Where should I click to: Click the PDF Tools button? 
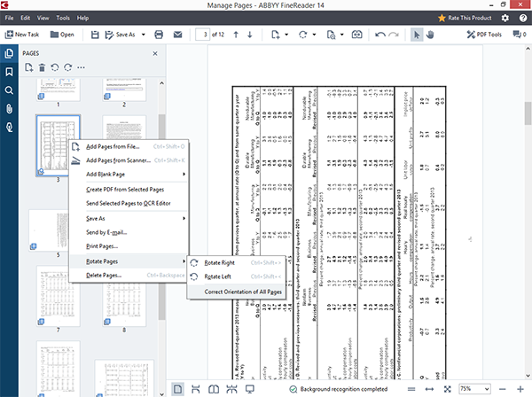(x=481, y=35)
